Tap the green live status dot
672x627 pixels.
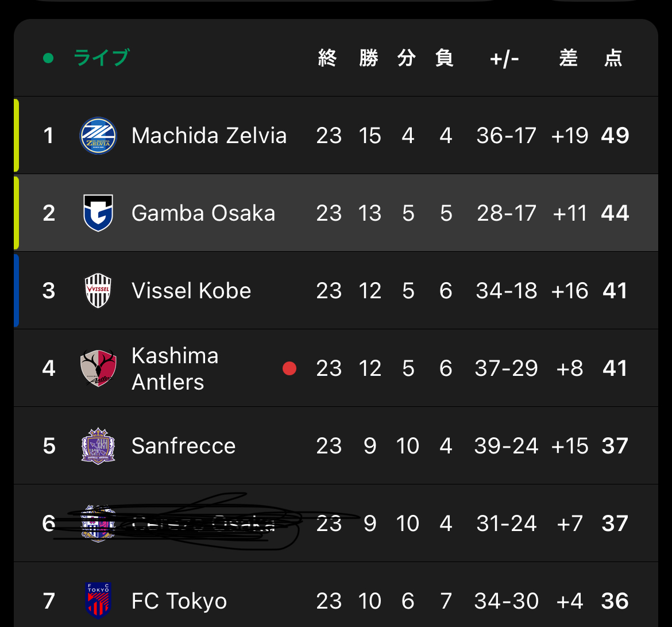coord(48,58)
